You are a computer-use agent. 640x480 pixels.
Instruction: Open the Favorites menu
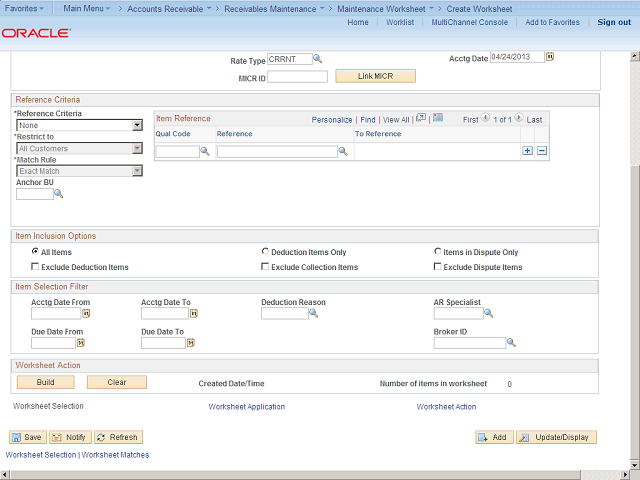(26, 8)
